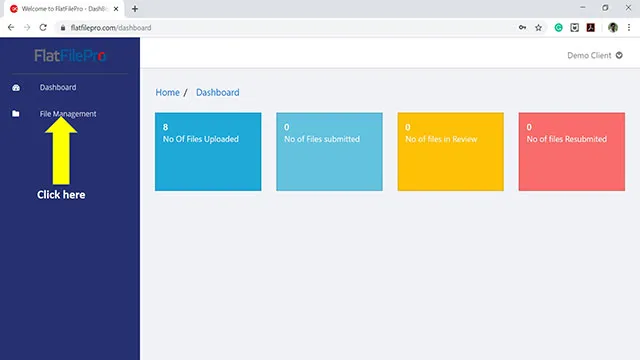Expand the Demo Client dropdown arrow
The width and height of the screenshot is (640, 360).
pos(619,56)
